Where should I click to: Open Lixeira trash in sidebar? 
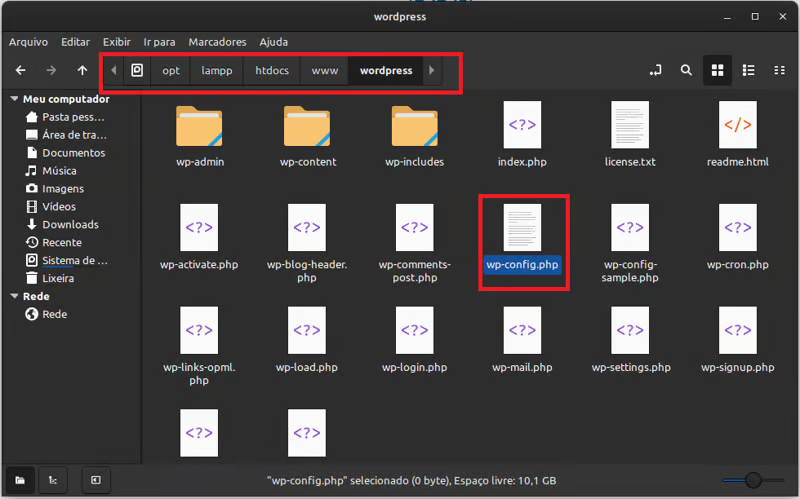(50, 278)
